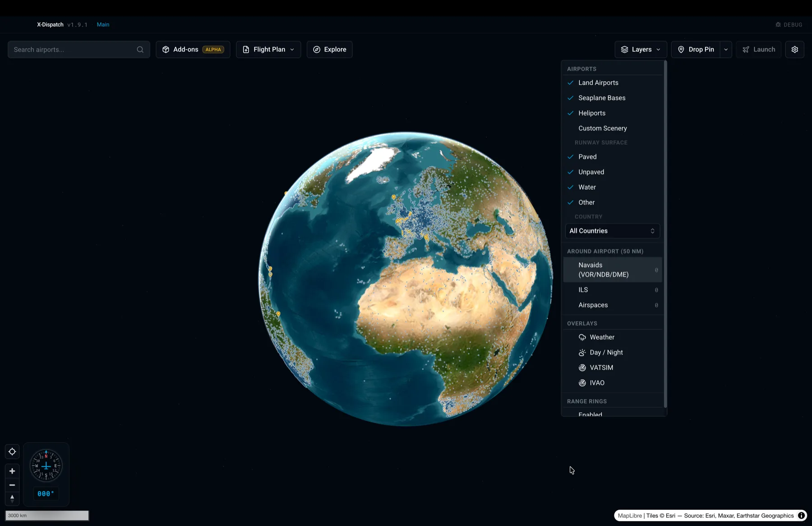Click the Launch plane icon
Screen dimensions: 812x526
(746, 50)
